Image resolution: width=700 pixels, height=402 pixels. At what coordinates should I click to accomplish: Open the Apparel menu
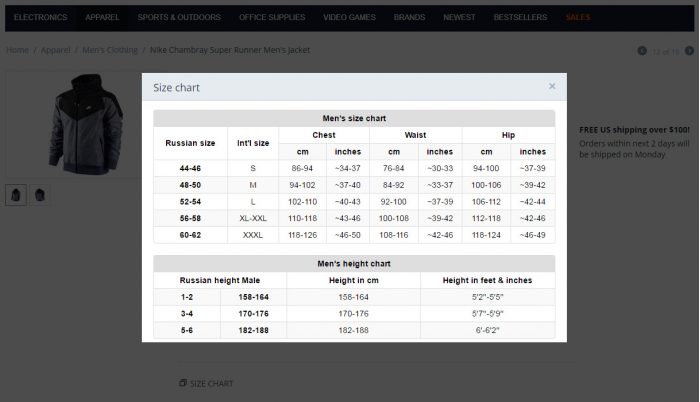pyautogui.click(x=102, y=17)
